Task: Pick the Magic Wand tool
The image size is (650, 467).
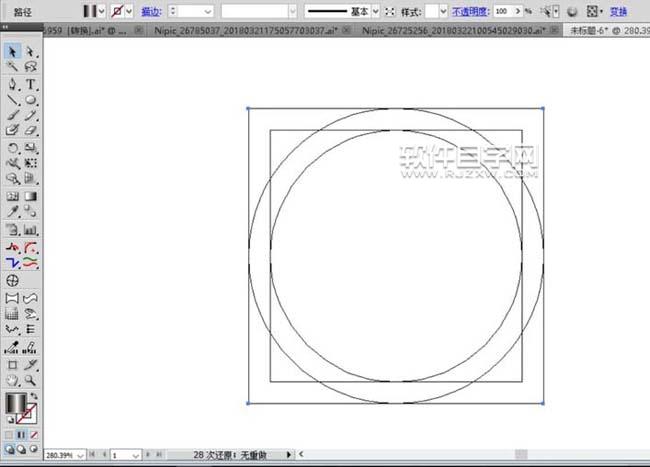Action: coord(12,66)
